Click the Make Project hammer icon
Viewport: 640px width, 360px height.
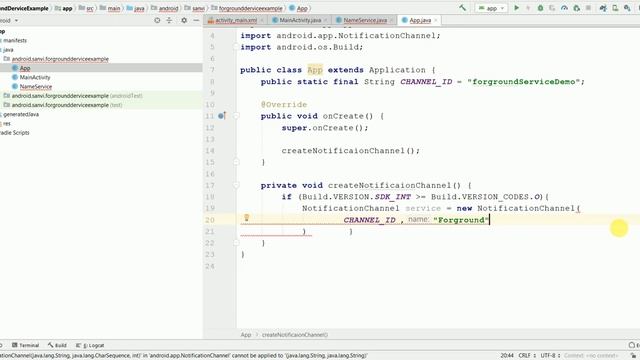(462, 8)
